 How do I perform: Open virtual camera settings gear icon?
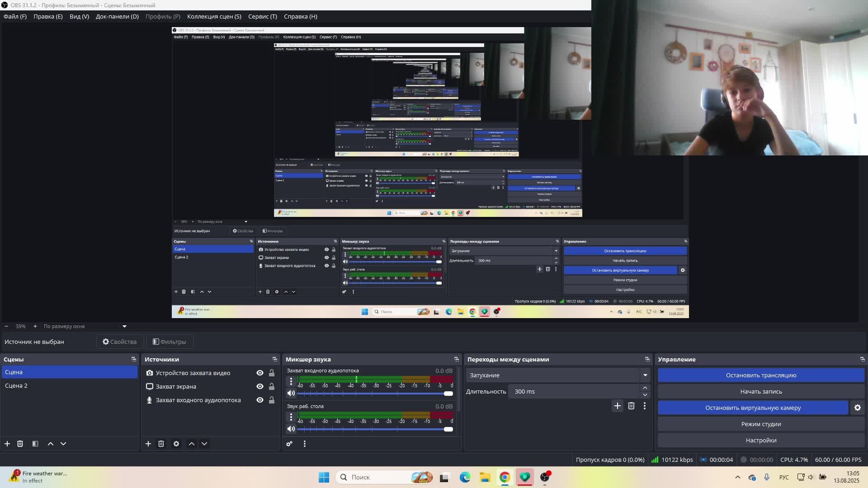(x=857, y=408)
